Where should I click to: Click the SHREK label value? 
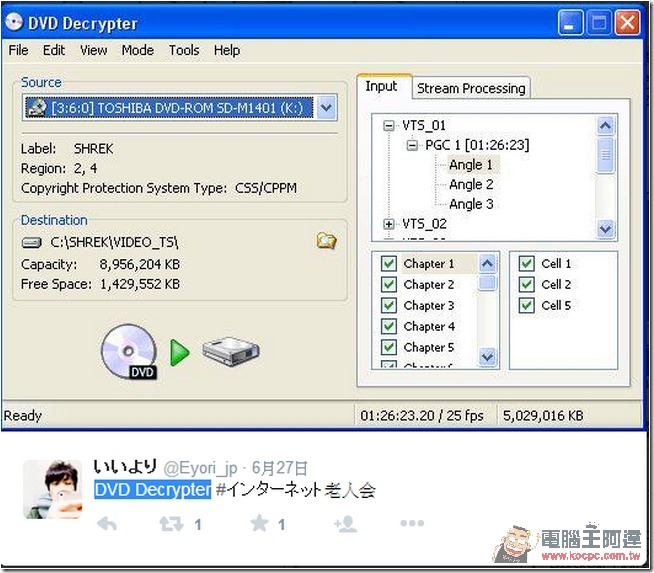(x=93, y=149)
